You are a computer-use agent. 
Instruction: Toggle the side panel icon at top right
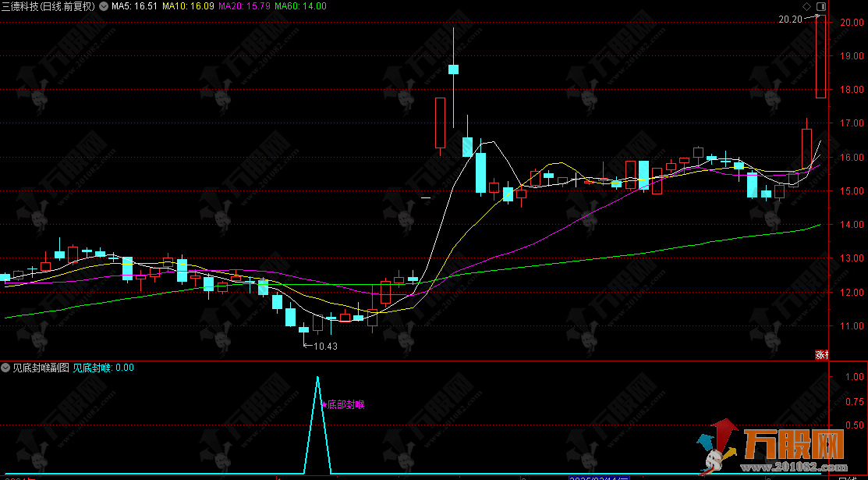click(x=820, y=7)
